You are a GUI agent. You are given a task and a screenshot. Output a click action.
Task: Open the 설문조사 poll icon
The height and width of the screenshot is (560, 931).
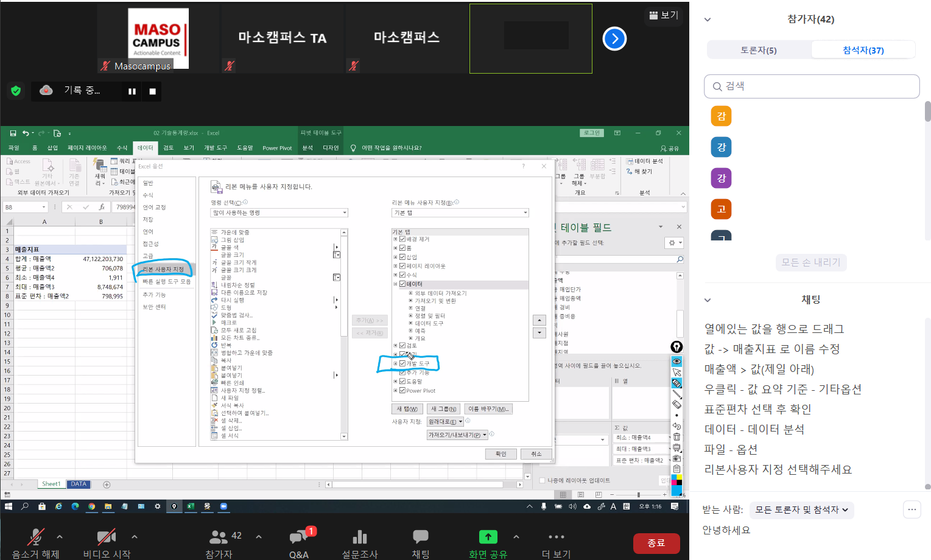tap(360, 537)
